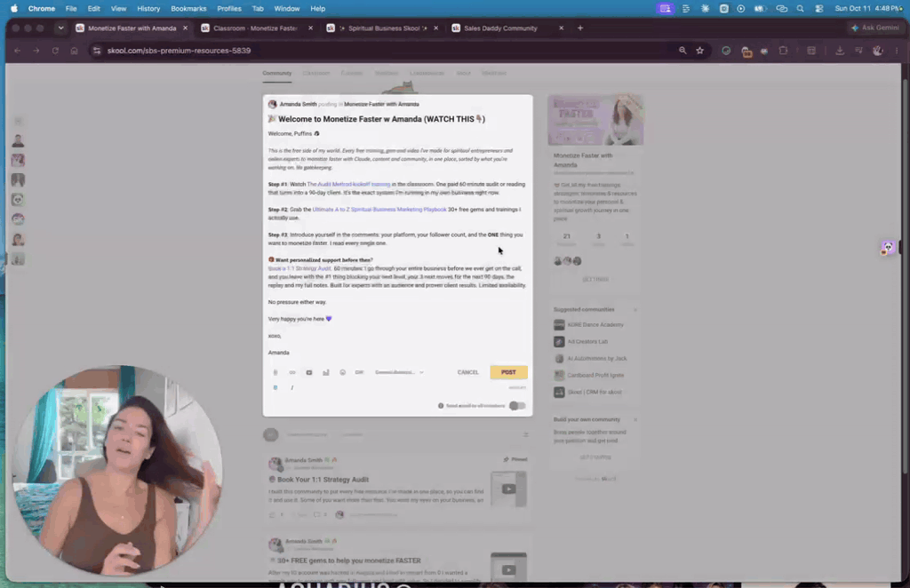
Task: Open the Ultimate A to Z Playbook link
Action: 379,210
